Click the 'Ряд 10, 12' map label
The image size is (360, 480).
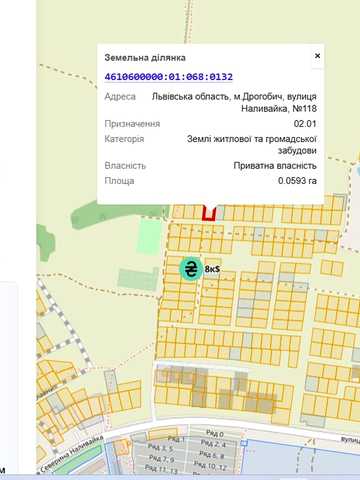[x=210, y=466]
